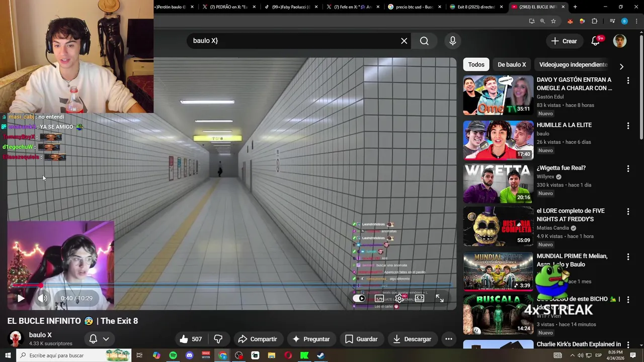Switch to Exit 8 (2025) directed tab
Viewport: 644px width, 362px height.
tap(476, 7)
